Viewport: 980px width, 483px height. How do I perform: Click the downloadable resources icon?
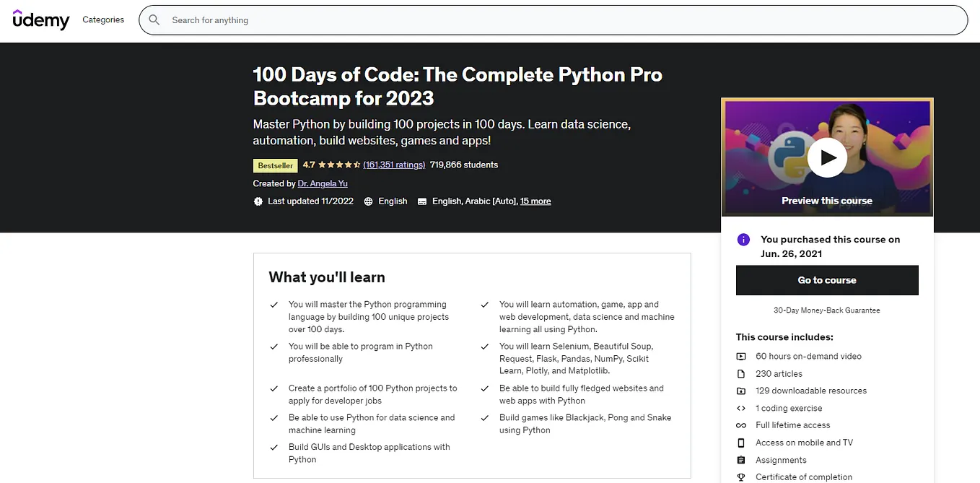tap(741, 391)
